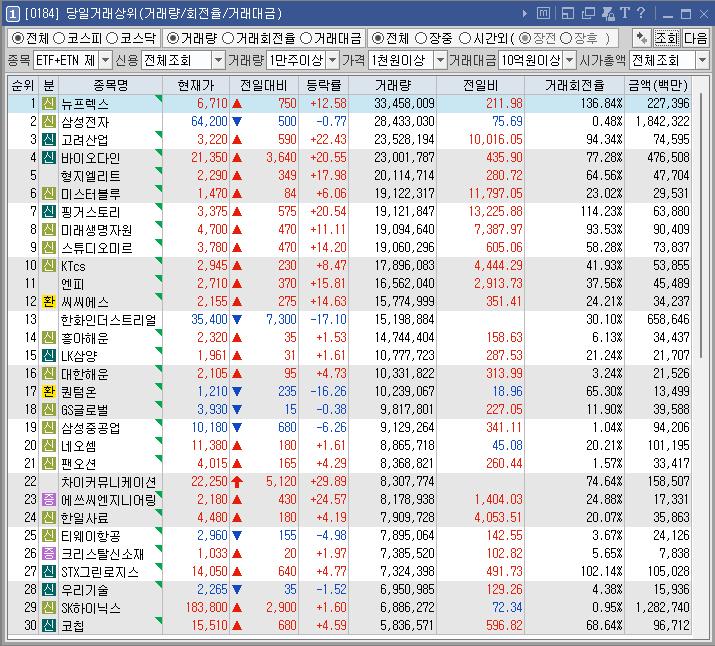Image resolution: width=715 pixels, height=646 pixels.
Task: Open the 거래량 1만주이상 dropdown
Action: coord(333,60)
